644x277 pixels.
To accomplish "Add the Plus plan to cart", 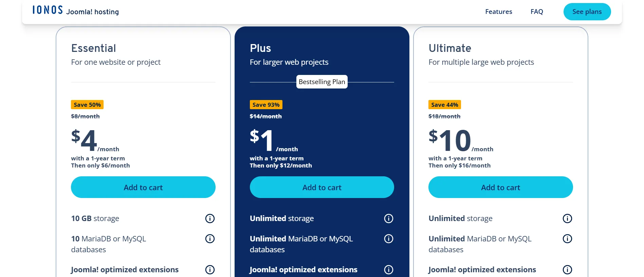I will coord(321,187).
